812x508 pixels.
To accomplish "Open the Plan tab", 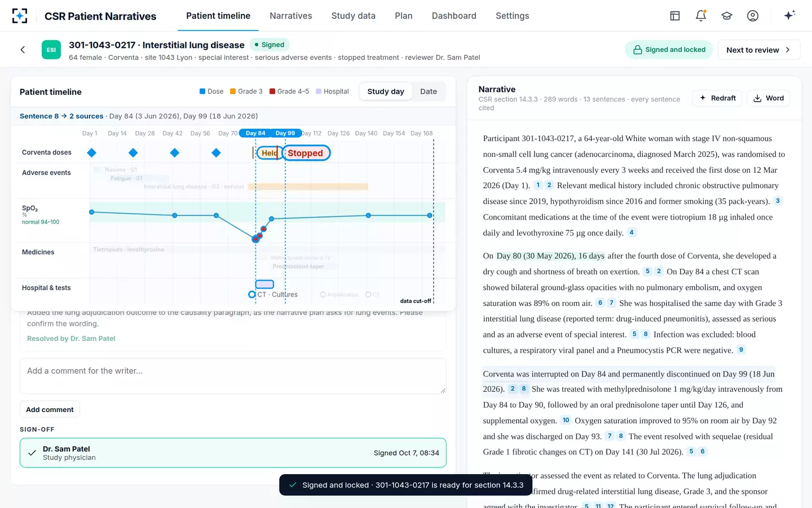I will (404, 16).
